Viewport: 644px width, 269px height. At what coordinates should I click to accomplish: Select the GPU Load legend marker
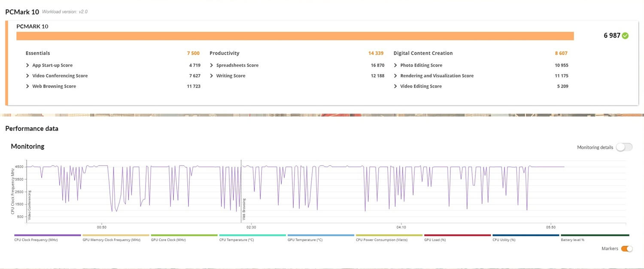(456, 236)
